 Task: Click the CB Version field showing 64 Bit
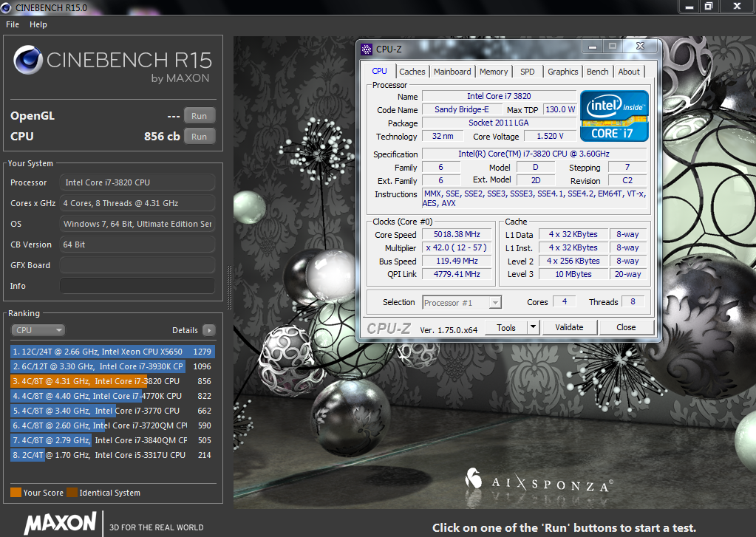[137, 244]
